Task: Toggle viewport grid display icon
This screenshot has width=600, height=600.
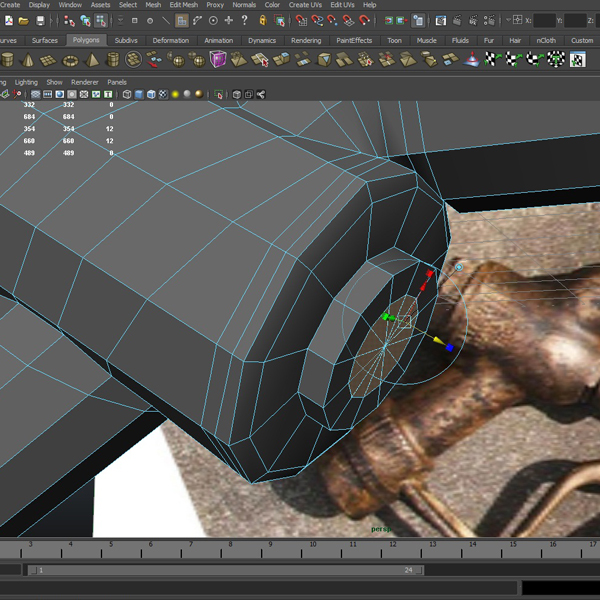Action: click(x=36, y=95)
